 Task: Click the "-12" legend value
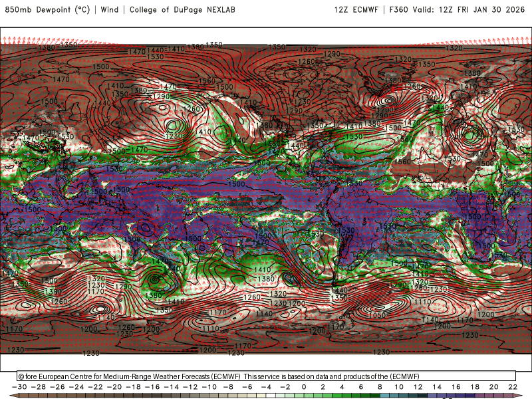click(190, 387)
